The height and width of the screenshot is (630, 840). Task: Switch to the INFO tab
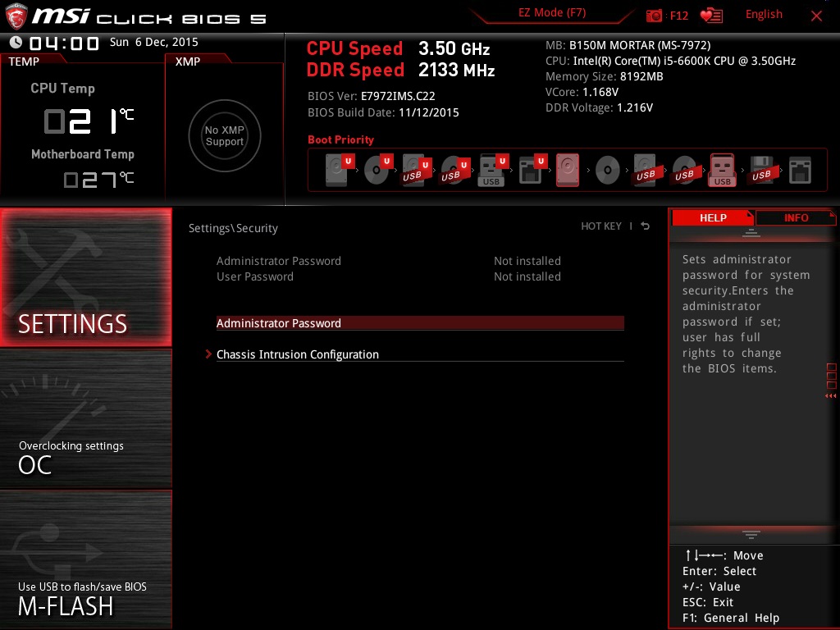tap(796, 217)
